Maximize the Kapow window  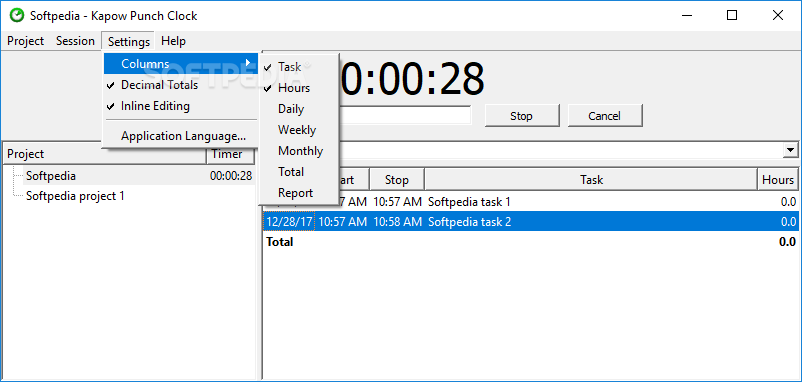point(732,15)
